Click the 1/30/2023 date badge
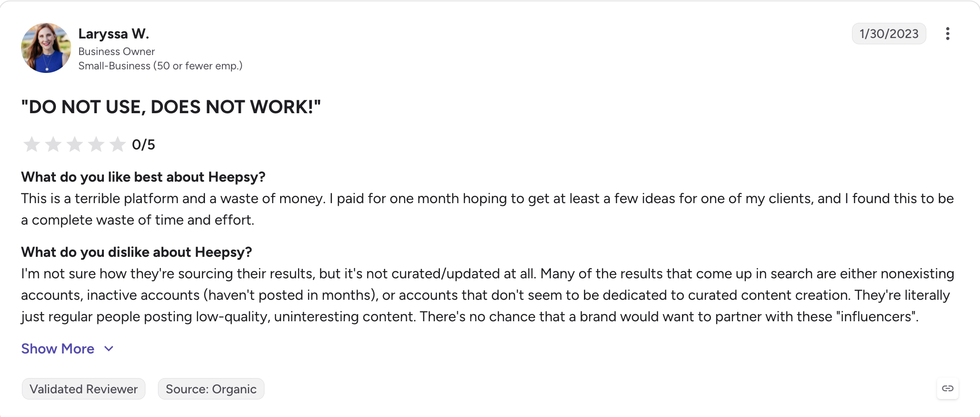This screenshot has width=980, height=417. 889,34
